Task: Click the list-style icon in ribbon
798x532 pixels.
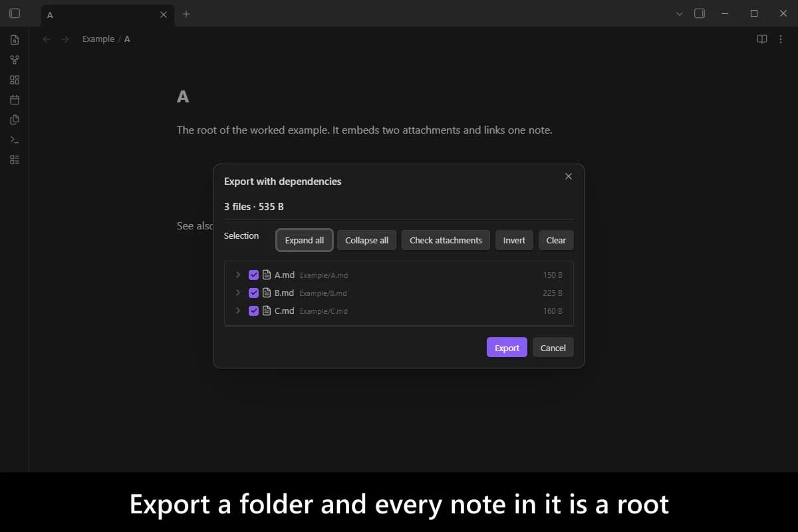Action: click(15, 160)
